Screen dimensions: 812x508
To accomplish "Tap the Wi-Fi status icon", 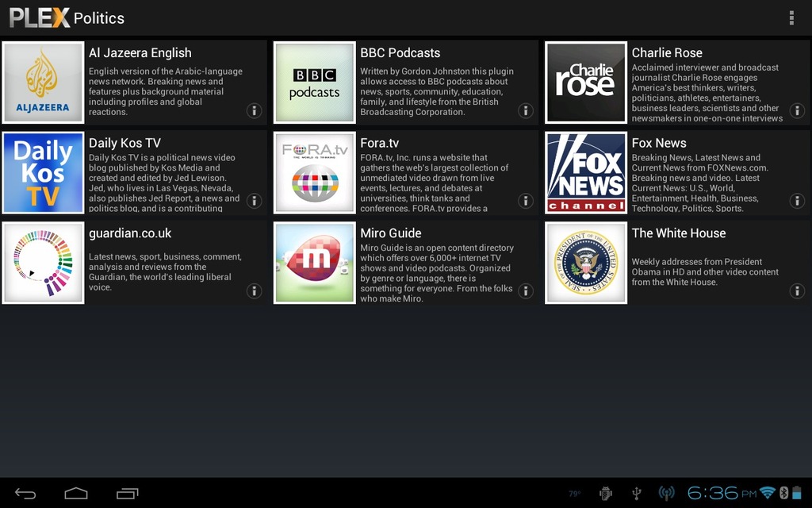I will click(x=768, y=493).
